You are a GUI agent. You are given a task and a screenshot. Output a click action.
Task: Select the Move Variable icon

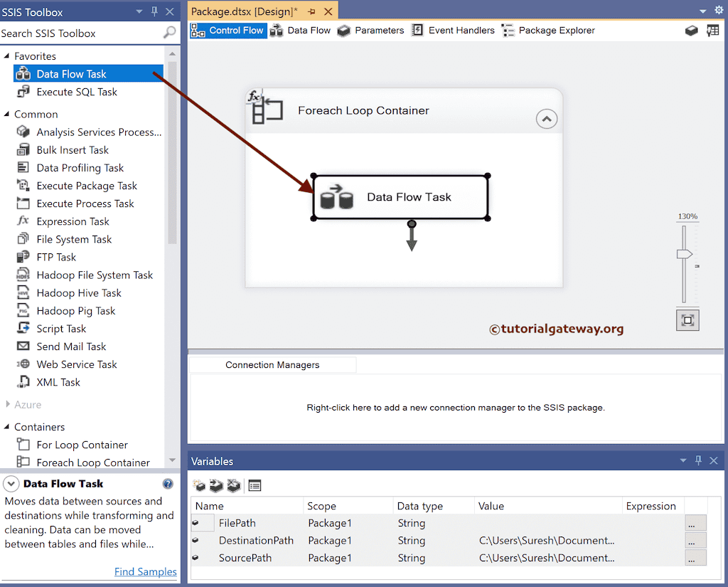[215, 486]
